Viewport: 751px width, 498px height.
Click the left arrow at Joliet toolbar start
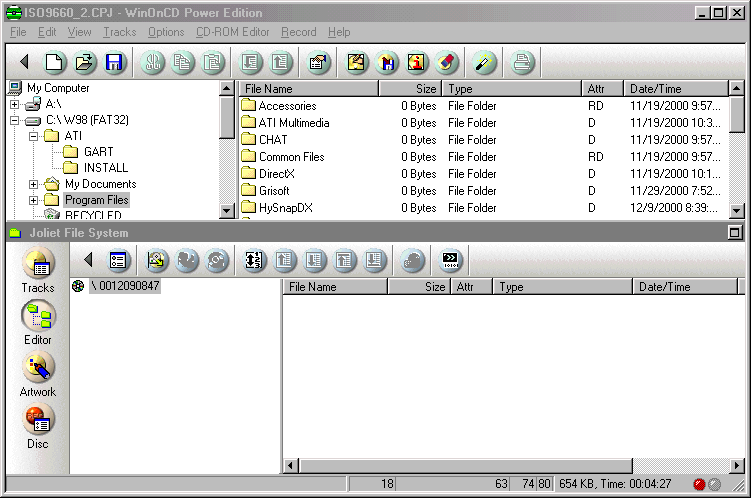click(x=88, y=260)
